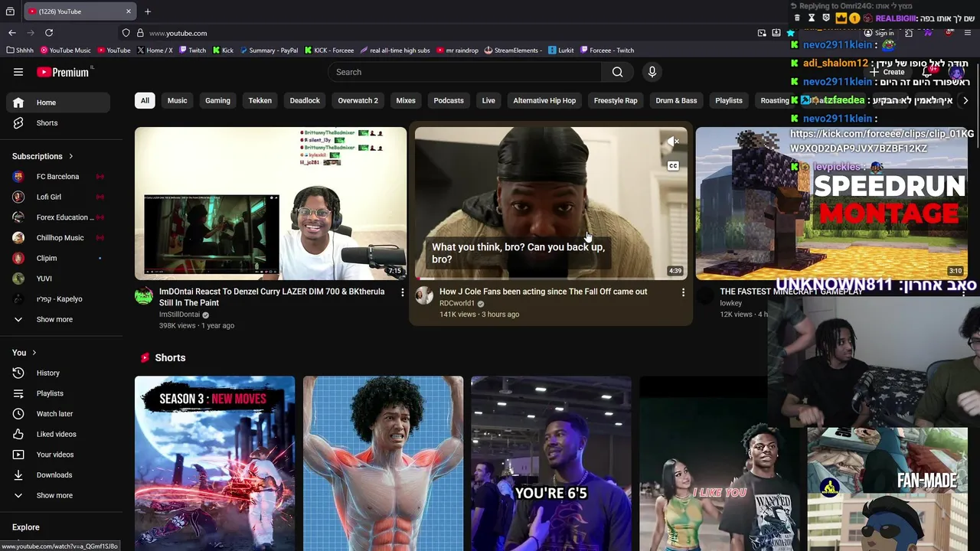Toggle mute on the J Cole preview video
The width and height of the screenshot is (980, 551).
coord(673,142)
